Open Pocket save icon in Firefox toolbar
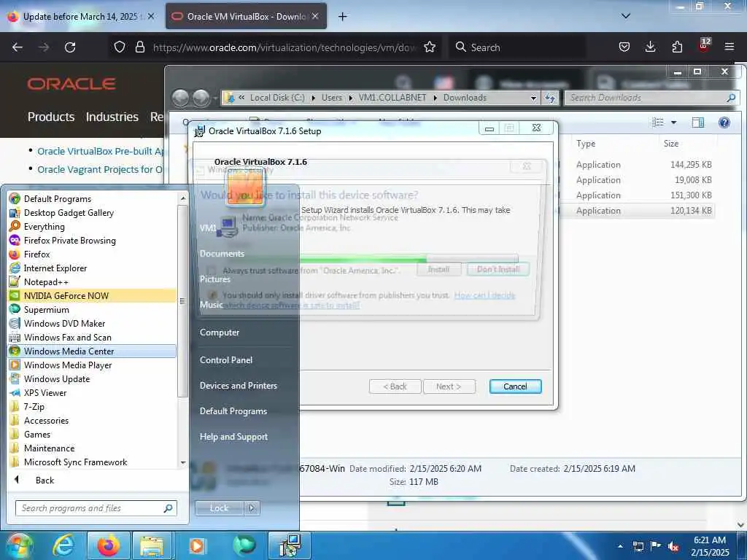 pos(624,47)
